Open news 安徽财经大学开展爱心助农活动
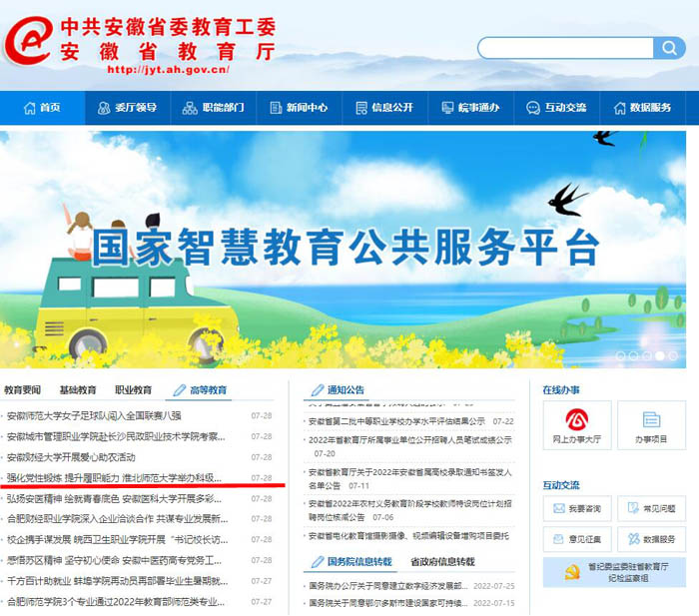 [71, 457]
